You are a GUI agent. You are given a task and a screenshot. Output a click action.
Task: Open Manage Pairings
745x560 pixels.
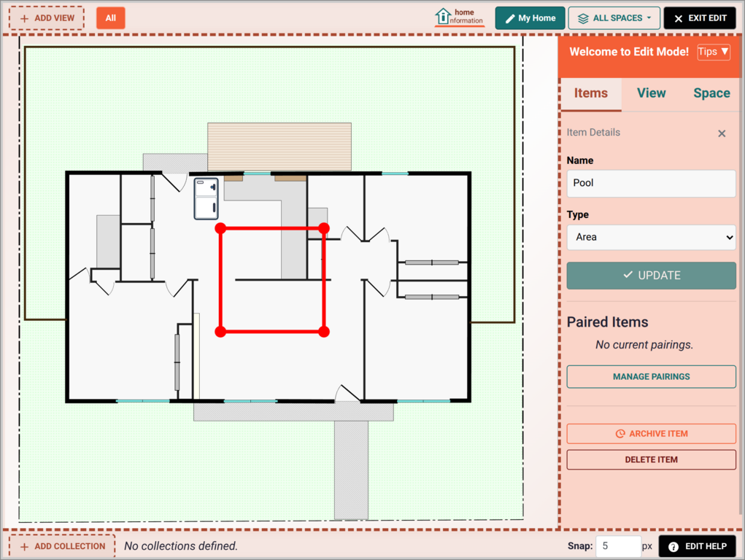[651, 377]
